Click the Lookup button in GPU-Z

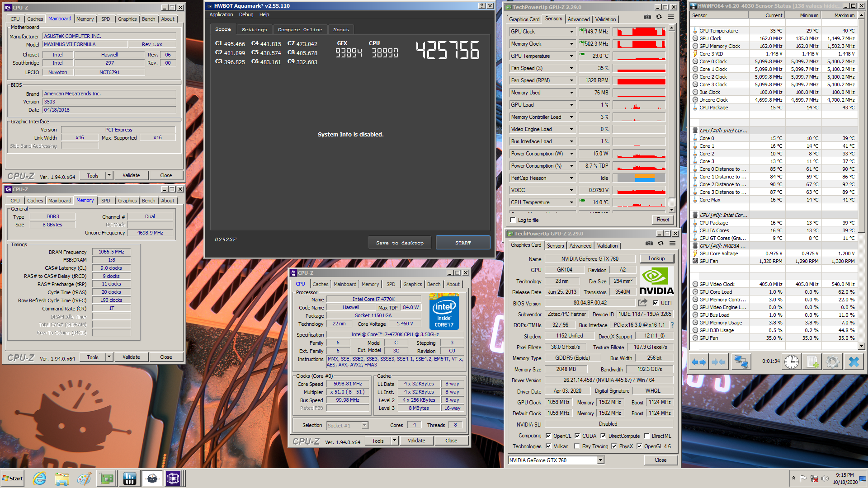tap(656, 259)
